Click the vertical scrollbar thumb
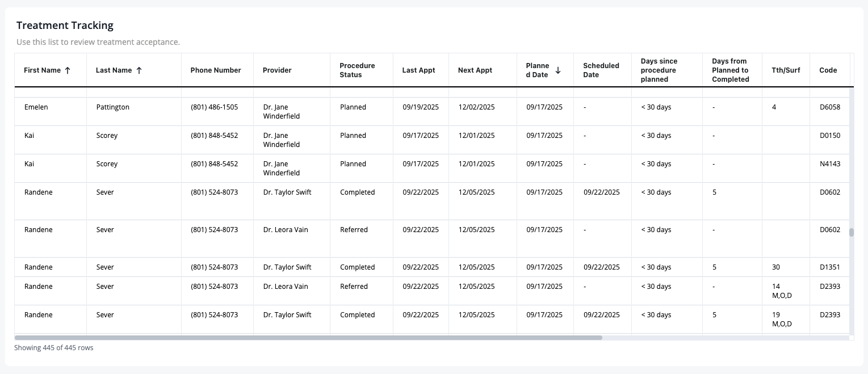The width and height of the screenshot is (868, 374). [x=851, y=232]
